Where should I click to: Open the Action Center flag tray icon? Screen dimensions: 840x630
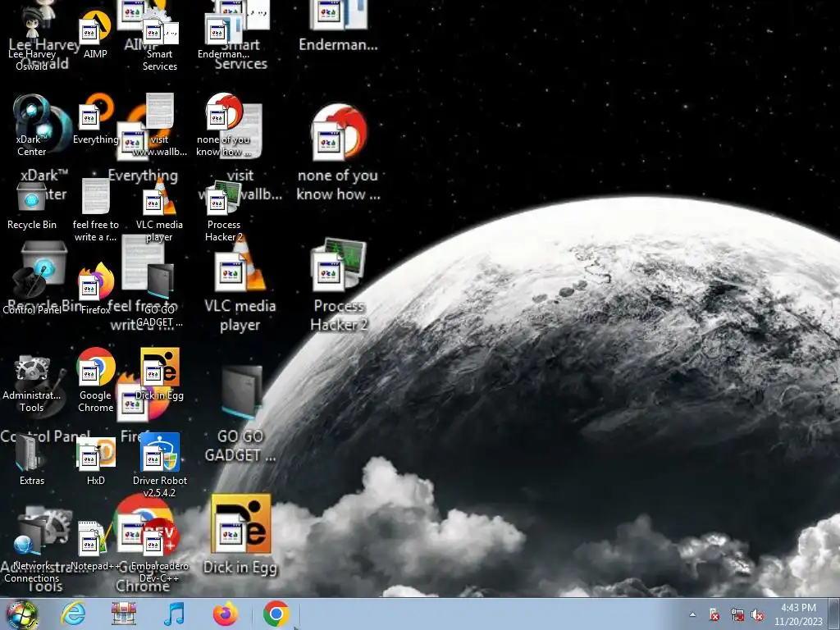[x=714, y=614]
